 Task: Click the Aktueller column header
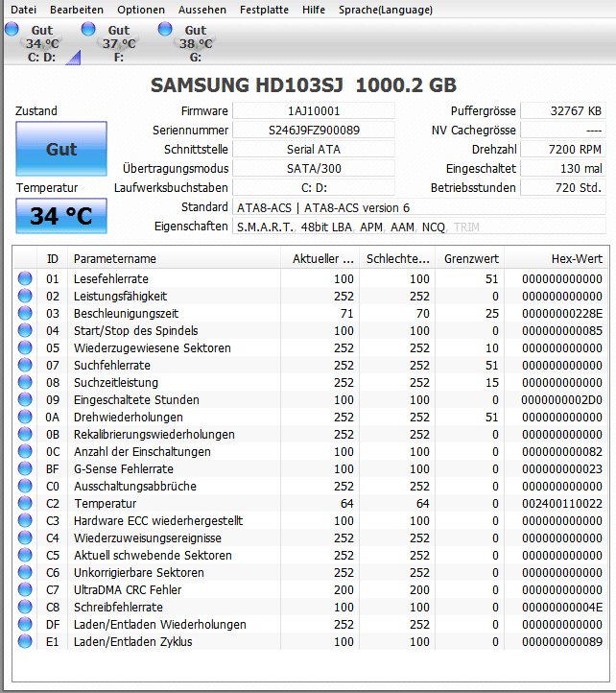(320, 258)
